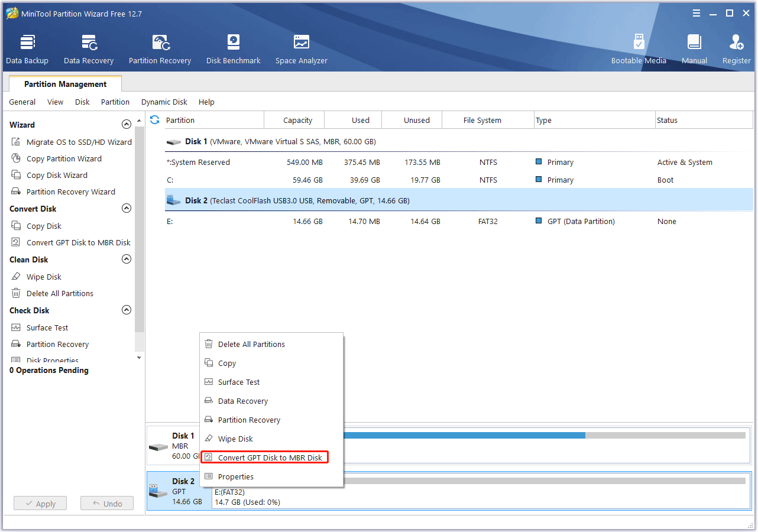758x532 pixels.
Task: Start Disk Benchmark tool
Action: 234,50
